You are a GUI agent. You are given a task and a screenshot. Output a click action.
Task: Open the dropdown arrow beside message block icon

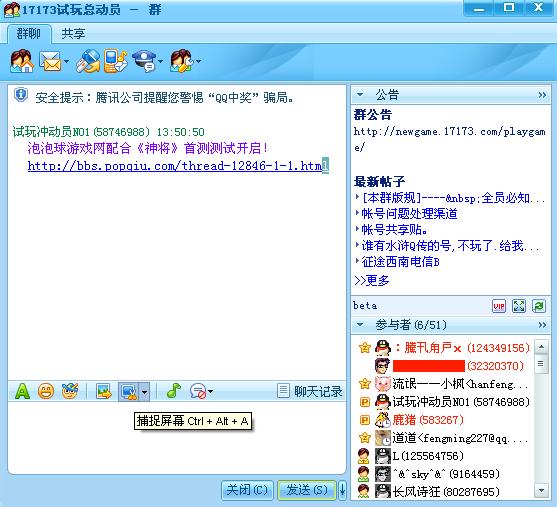[210, 392]
